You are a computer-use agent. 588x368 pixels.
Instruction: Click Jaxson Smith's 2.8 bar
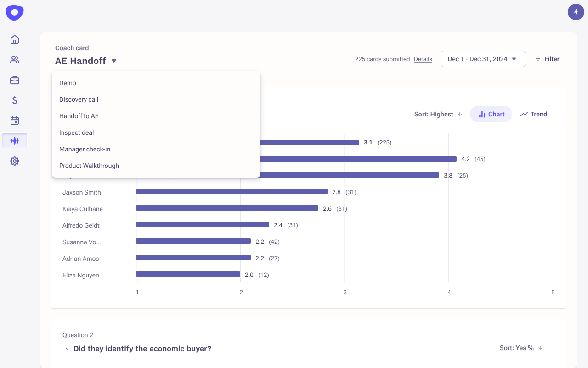pos(232,191)
